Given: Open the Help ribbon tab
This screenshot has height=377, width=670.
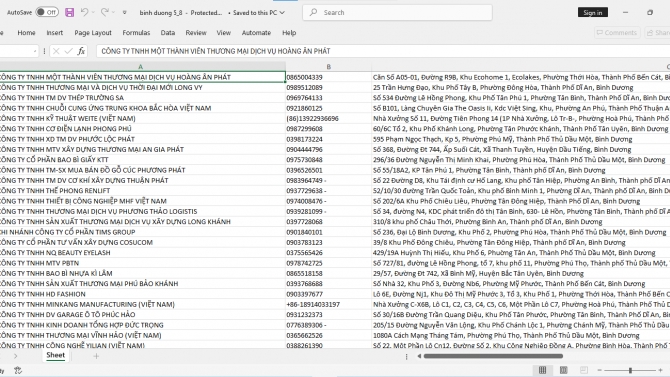Looking at the screenshot, I should pyautogui.click(x=289, y=32).
